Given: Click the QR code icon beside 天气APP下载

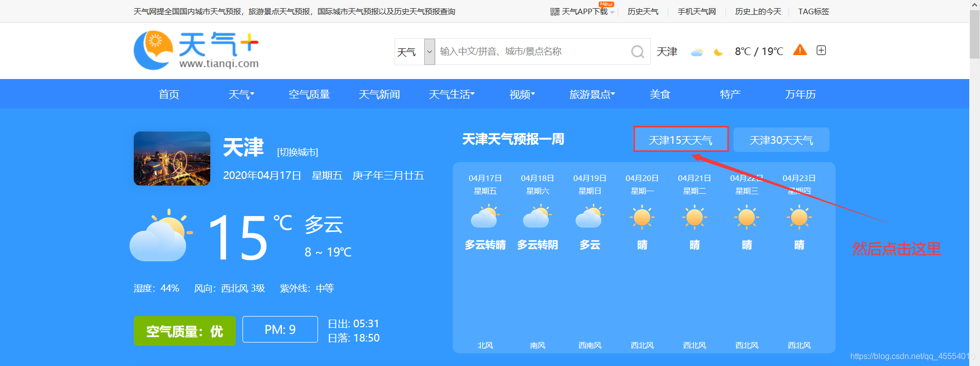Looking at the screenshot, I should click(555, 12).
